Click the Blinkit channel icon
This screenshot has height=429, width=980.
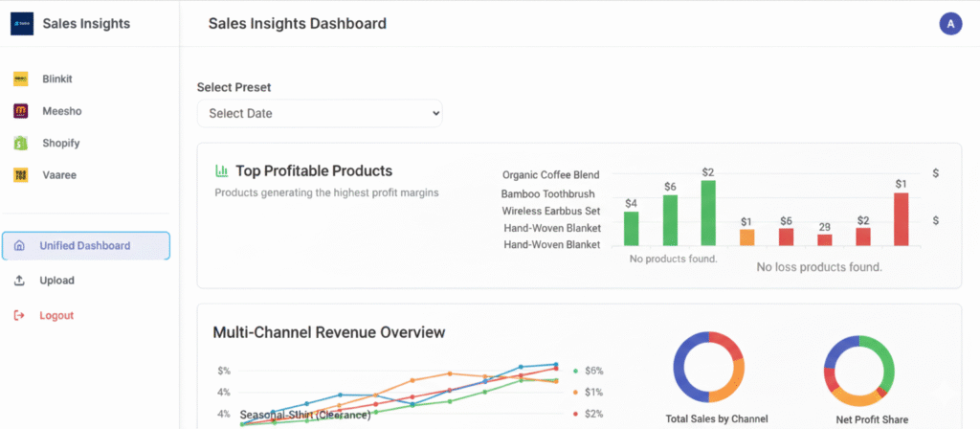[x=20, y=79]
